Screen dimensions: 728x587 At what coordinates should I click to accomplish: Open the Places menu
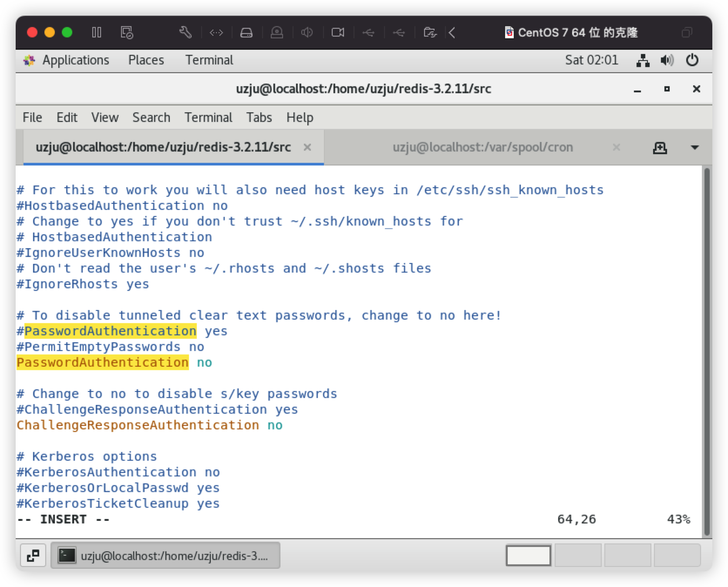click(x=146, y=60)
